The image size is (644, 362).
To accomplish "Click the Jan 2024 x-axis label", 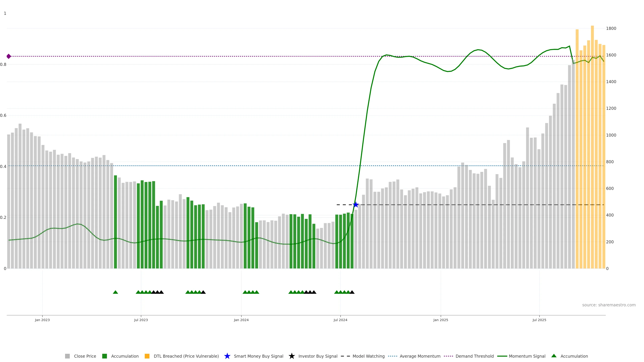I will click(x=241, y=320).
